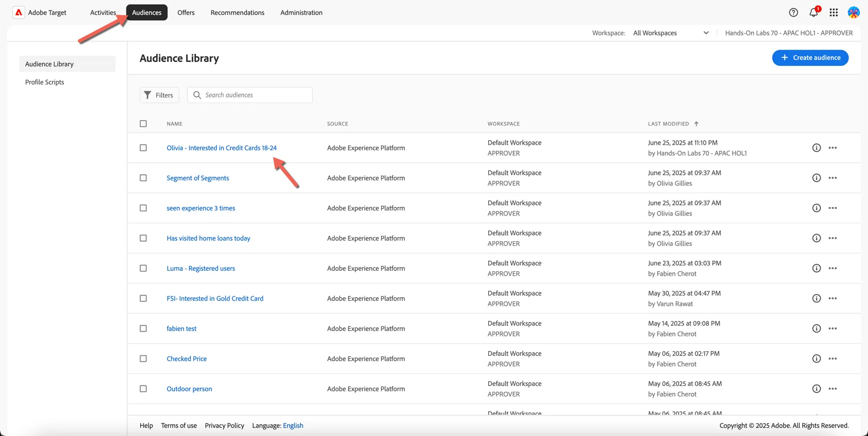Open more actions for Olivia - Interested in Credit Cards
This screenshot has width=868, height=436.
(x=833, y=148)
